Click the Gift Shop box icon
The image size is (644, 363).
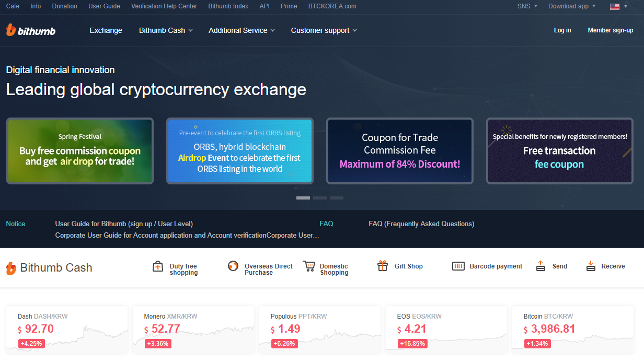click(x=383, y=266)
